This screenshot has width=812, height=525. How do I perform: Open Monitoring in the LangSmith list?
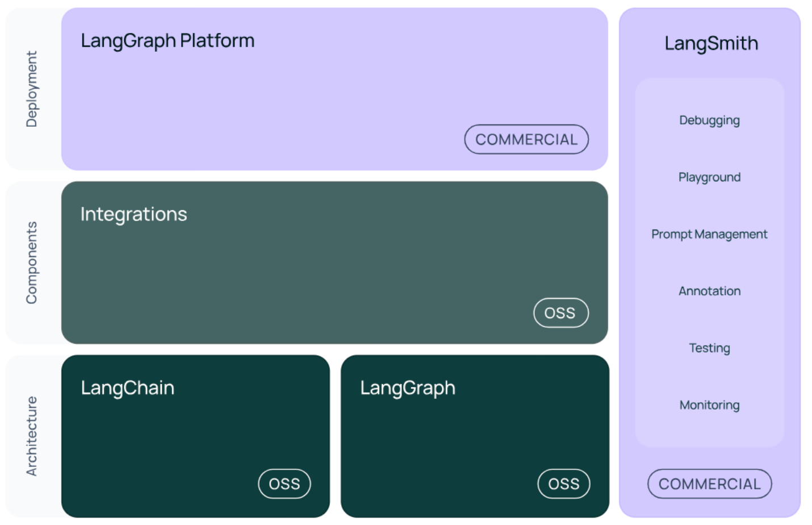(709, 405)
